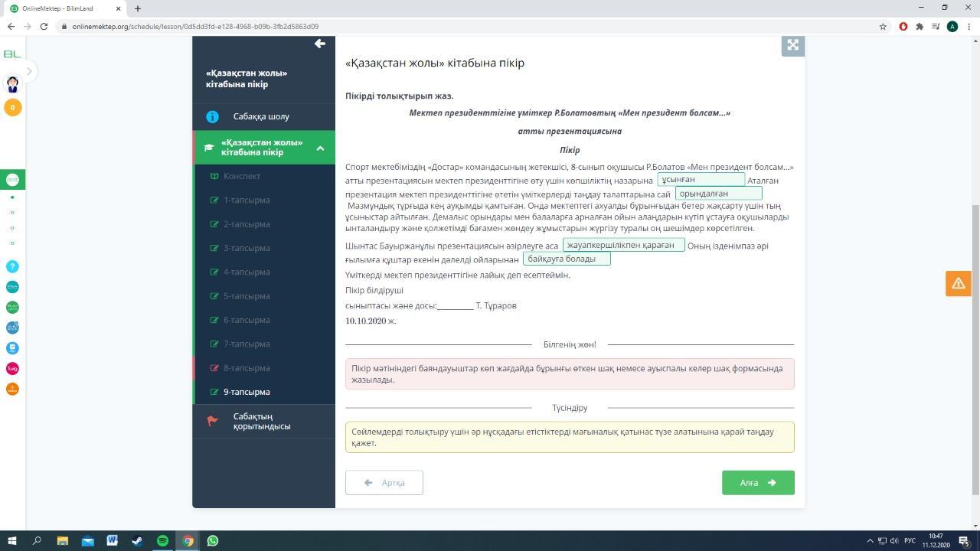Open Microsoft Word from the taskbar

[x=113, y=541]
